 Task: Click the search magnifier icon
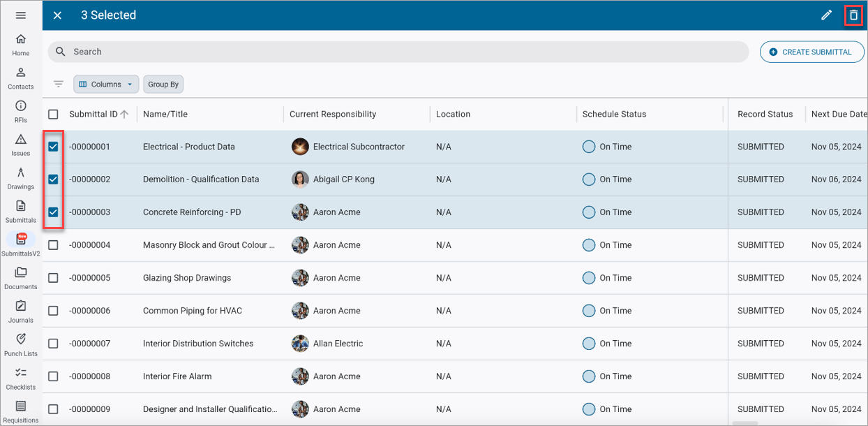click(x=61, y=52)
